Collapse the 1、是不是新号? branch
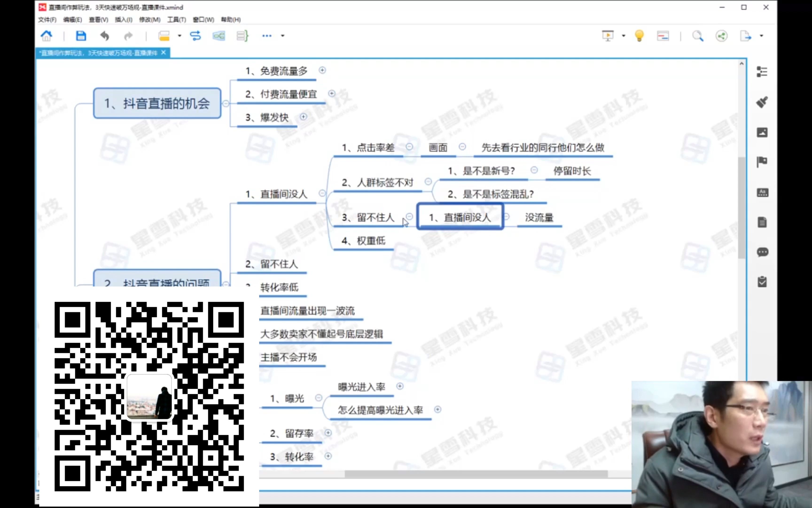The height and width of the screenshot is (508, 812). [x=534, y=170]
